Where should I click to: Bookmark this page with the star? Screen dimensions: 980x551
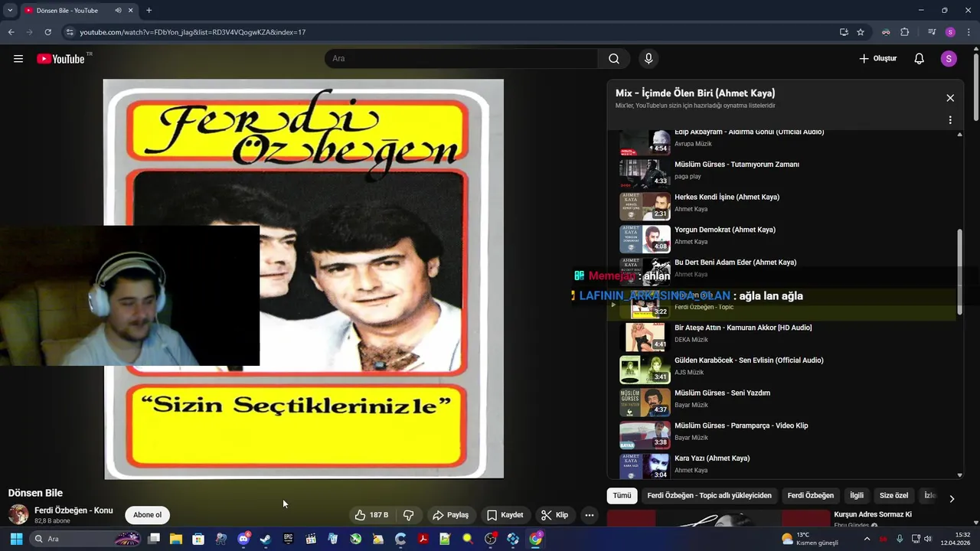861,32
